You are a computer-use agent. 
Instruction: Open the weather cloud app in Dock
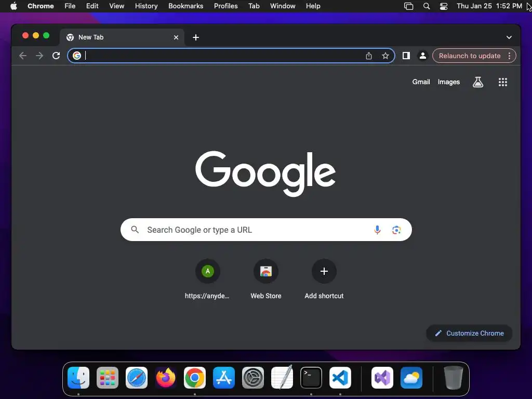411,378
